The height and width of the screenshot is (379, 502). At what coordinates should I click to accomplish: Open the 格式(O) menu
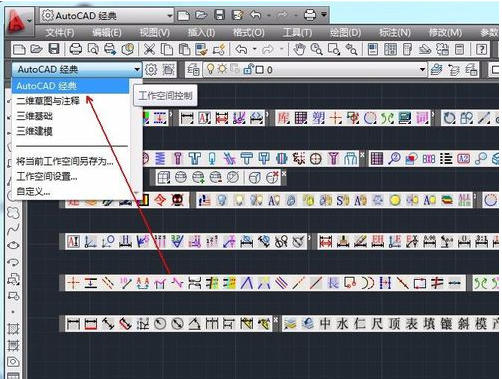(249, 33)
